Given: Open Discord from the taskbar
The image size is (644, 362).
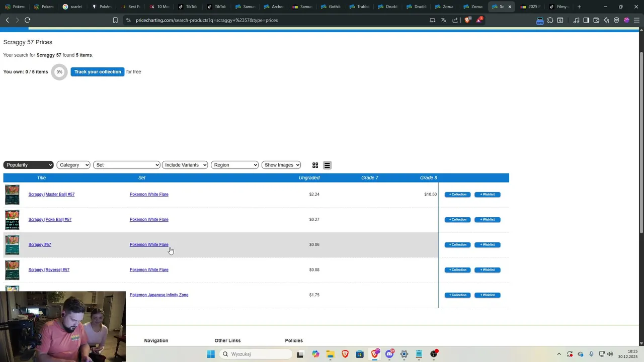Looking at the screenshot, I should point(389,354).
